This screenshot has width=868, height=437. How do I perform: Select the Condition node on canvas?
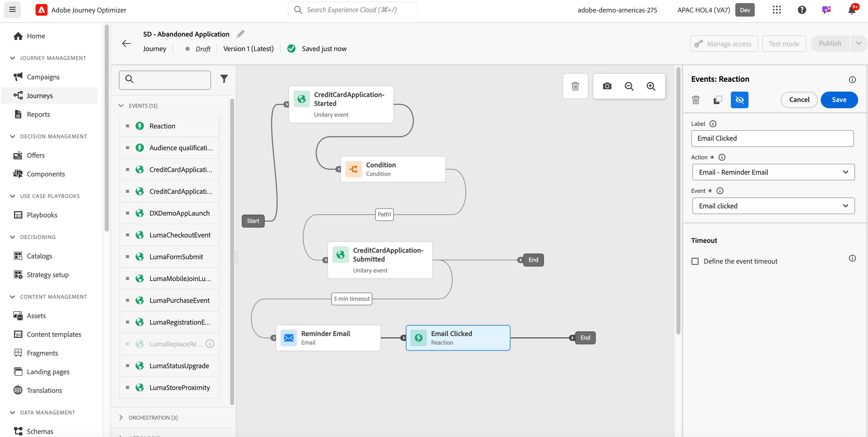coord(393,169)
